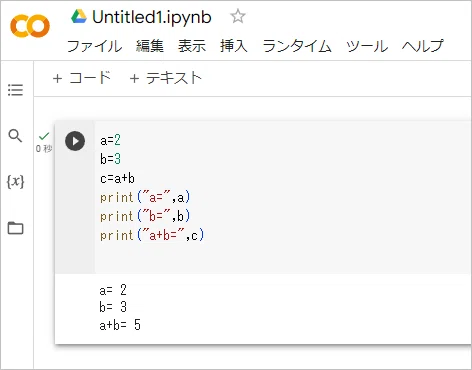Click the line print("a=",a)

[145, 197]
